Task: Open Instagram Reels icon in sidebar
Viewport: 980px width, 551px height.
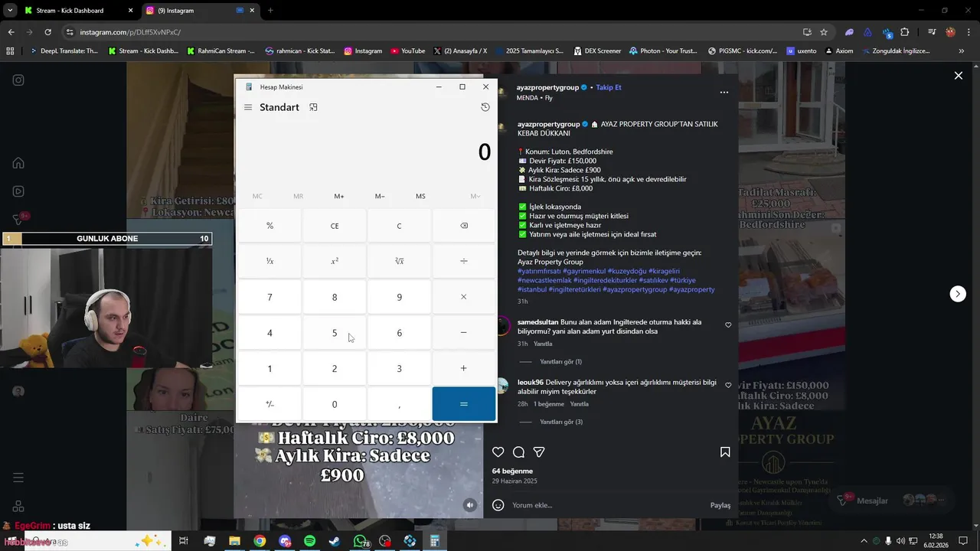Action: 18,191
